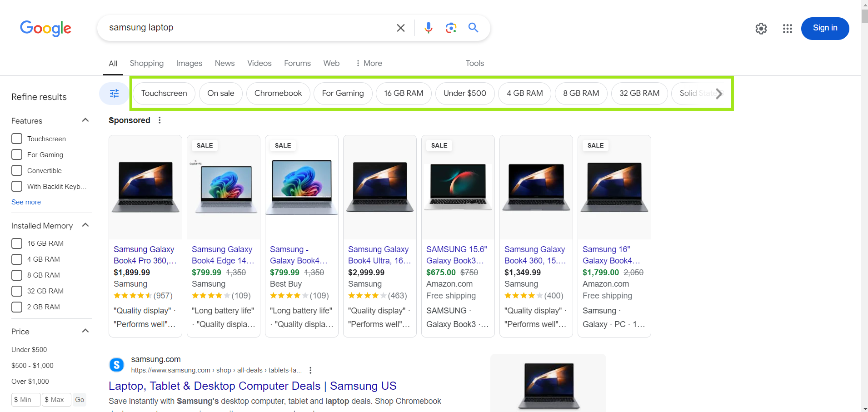This screenshot has width=868, height=412.
Task: Open the settings gear icon
Action: tap(761, 29)
